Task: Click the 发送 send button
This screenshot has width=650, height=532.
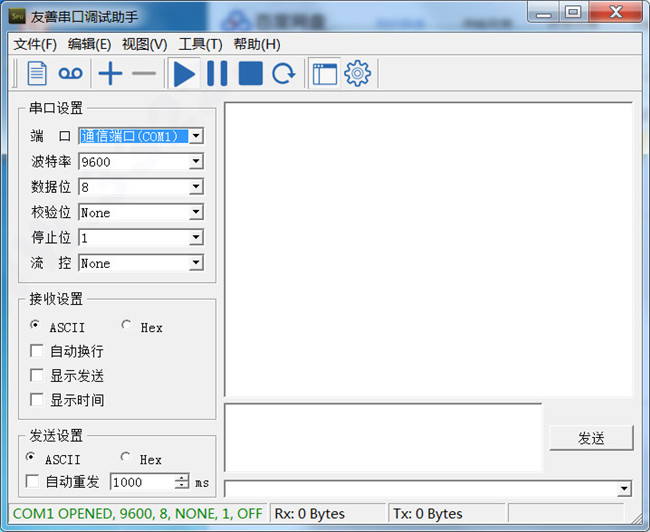Action: pyautogui.click(x=591, y=438)
